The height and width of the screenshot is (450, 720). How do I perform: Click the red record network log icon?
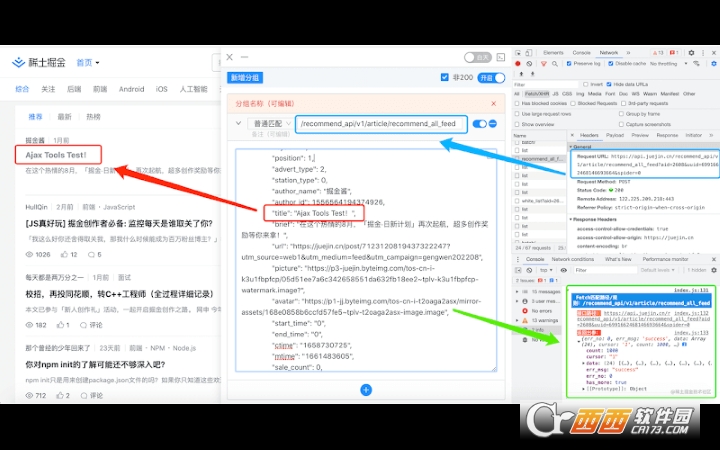518,64
